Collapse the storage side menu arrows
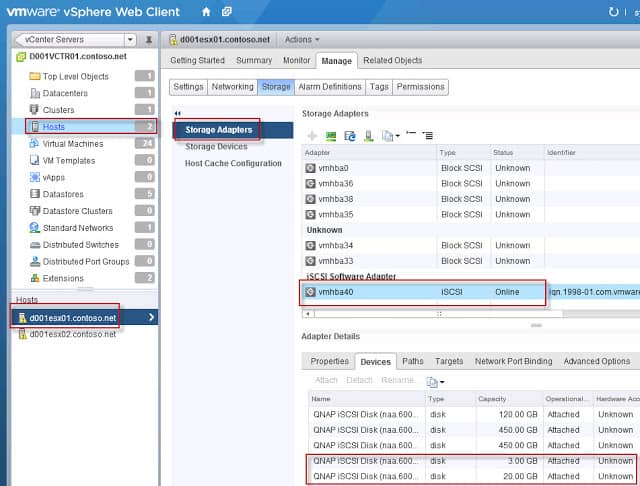640x486 pixels. point(178,113)
